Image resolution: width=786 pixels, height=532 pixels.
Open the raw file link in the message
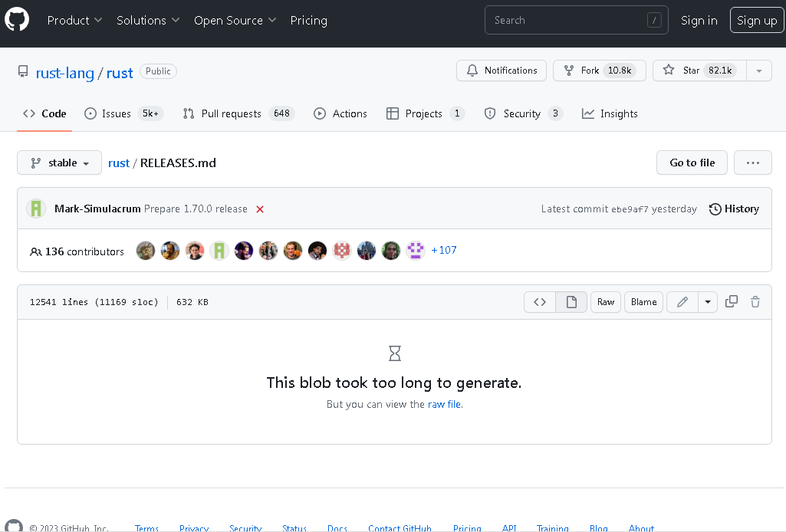[444, 404]
